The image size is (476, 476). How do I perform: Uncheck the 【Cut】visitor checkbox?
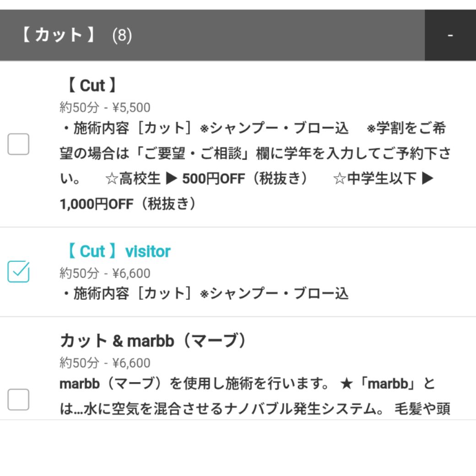[x=18, y=271]
